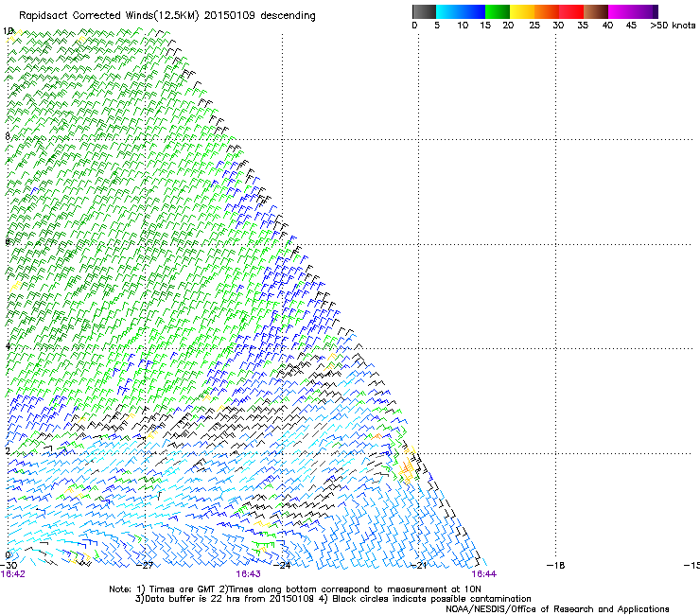Click the '16:43' purple time label
Image resolution: width=700 pixels, height=615 pixels.
[248, 574]
